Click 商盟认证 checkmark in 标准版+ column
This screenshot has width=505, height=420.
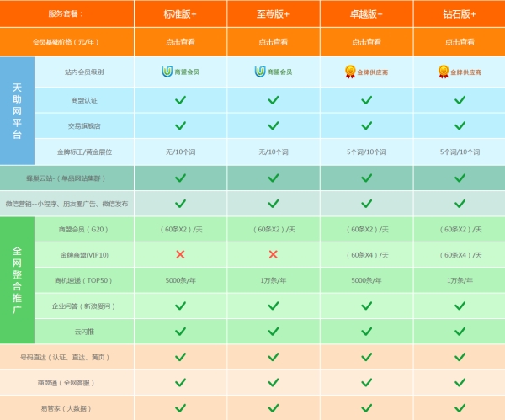click(180, 100)
